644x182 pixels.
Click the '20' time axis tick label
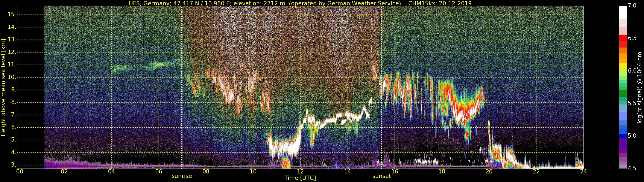[489, 172]
